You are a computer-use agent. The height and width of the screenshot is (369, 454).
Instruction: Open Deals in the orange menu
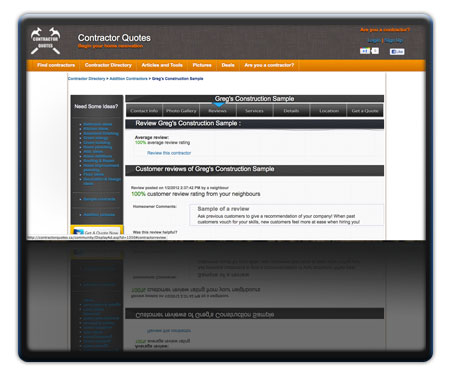(x=228, y=65)
